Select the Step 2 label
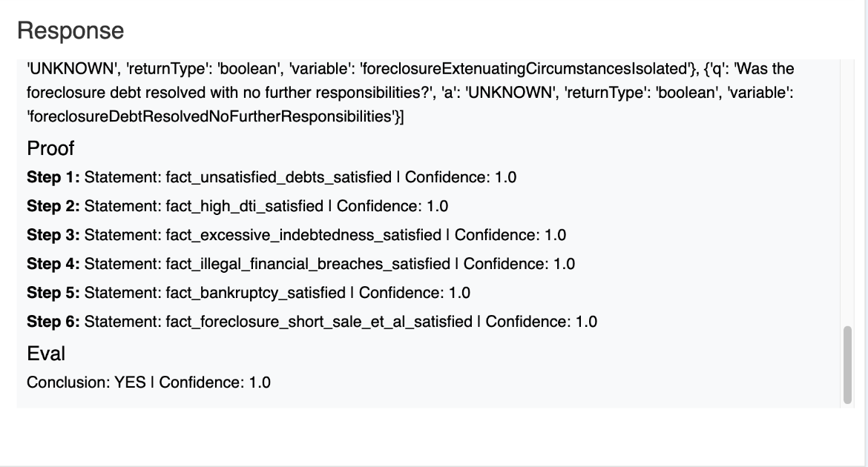Image resolution: width=868 pixels, height=467 pixels. [x=53, y=206]
